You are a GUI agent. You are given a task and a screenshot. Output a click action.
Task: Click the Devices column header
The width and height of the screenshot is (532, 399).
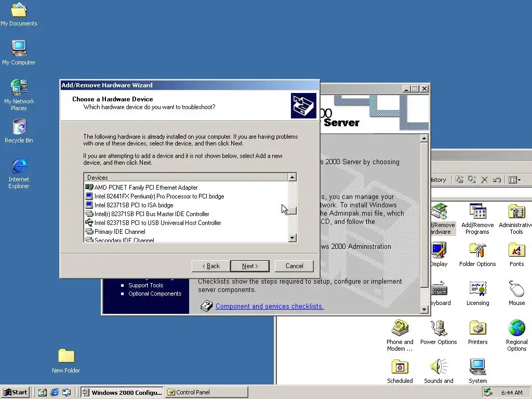186,178
